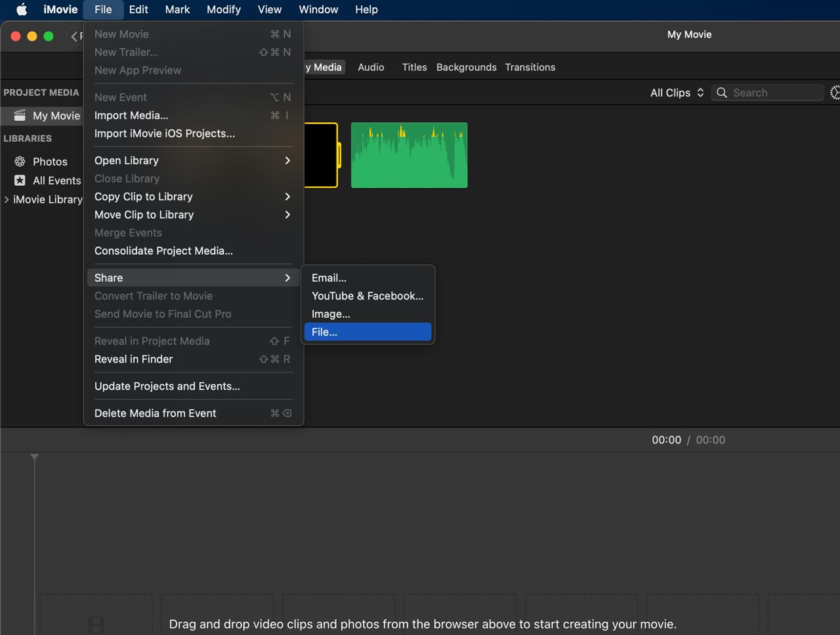
Task: Share current frame as Image
Action: [x=367, y=314]
